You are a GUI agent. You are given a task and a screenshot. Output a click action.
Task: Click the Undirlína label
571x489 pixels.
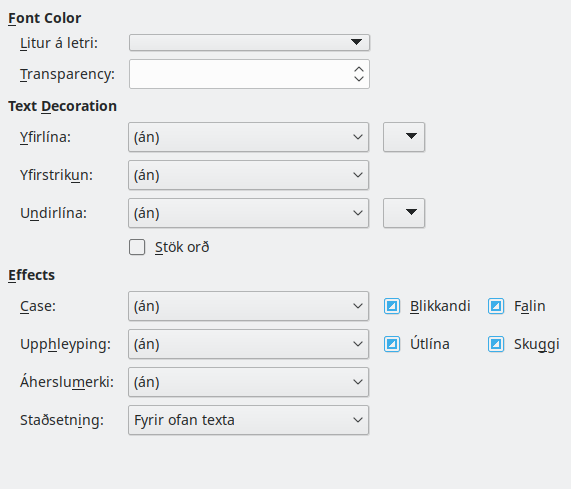(x=54, y=213)
